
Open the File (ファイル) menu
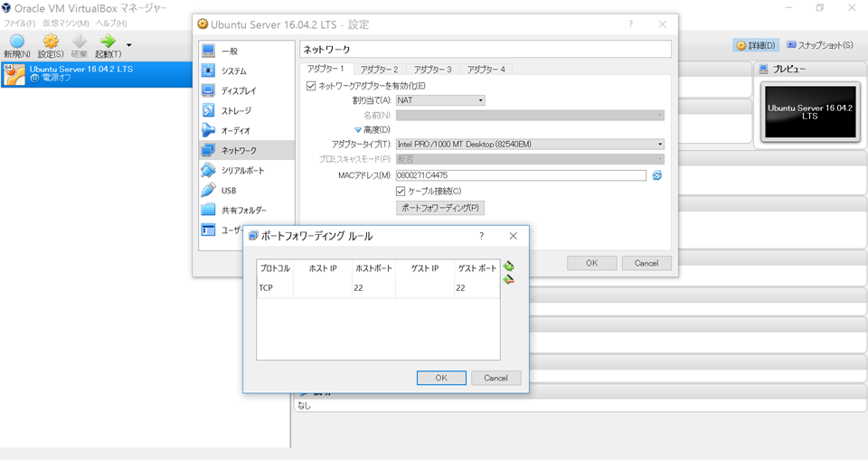point(19,23)
